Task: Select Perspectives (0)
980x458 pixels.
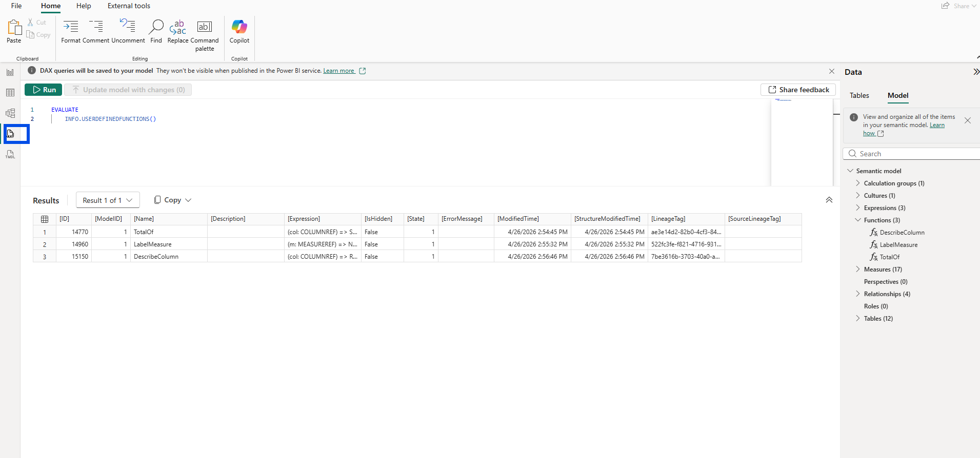Action: pyautogui.click(x=886, y=282)
